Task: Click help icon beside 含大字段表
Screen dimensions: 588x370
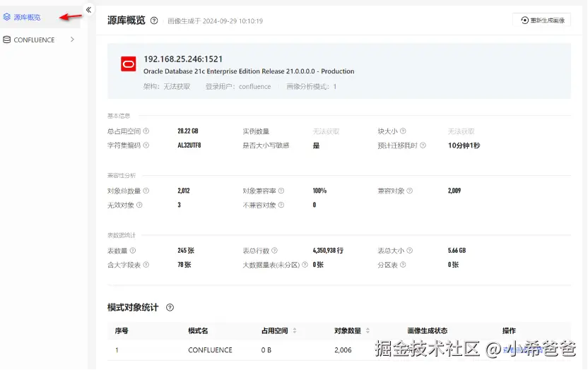Action: (x=146, y=265)
